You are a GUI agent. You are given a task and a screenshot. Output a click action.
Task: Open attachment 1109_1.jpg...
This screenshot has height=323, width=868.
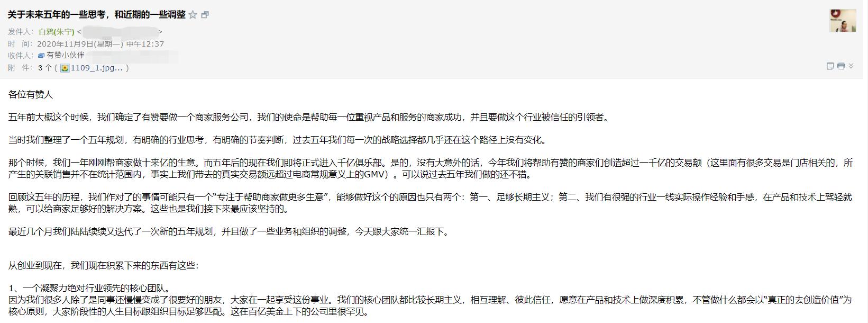click(97, 68)
